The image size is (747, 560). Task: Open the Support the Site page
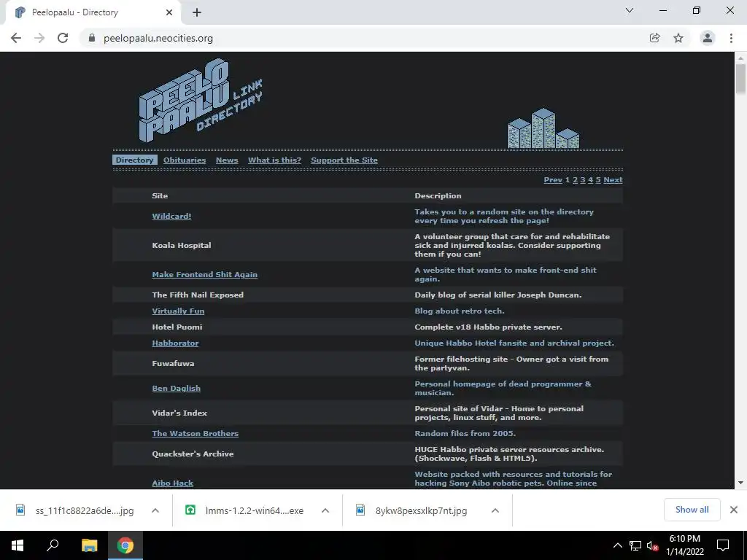coord(344,160)
